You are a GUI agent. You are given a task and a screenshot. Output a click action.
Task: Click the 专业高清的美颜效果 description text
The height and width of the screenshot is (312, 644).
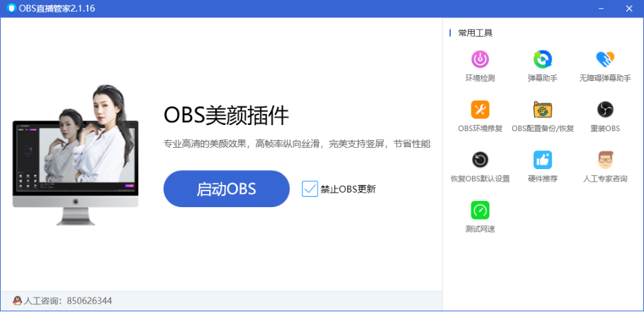click(x=297, y=144)
